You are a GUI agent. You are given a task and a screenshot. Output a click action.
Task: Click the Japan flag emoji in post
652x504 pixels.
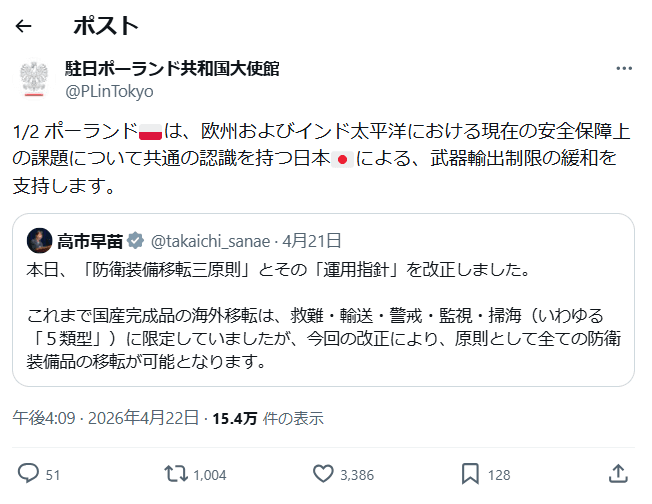(340, 160)
